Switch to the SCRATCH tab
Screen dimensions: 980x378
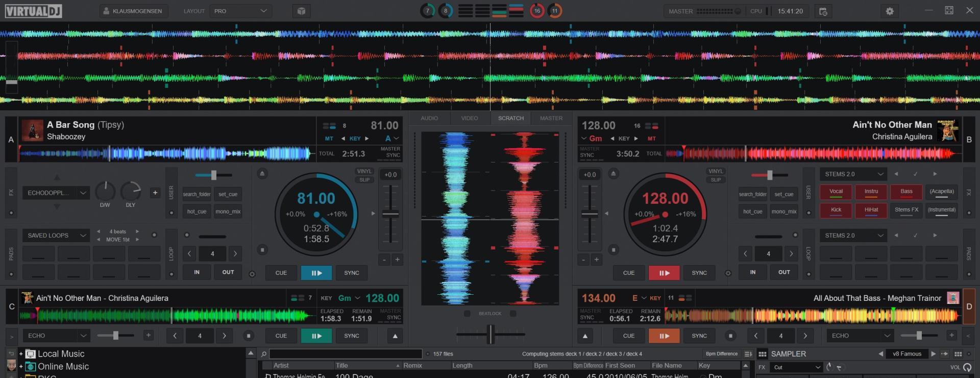click(x=511, y=118)
